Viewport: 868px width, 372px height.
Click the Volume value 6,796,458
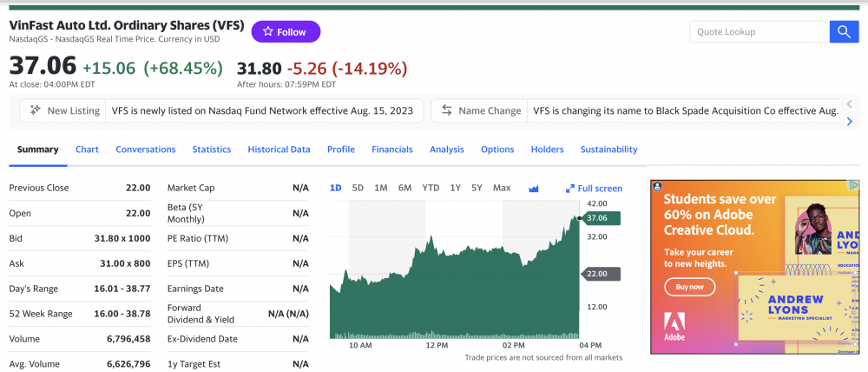point(128,339)
